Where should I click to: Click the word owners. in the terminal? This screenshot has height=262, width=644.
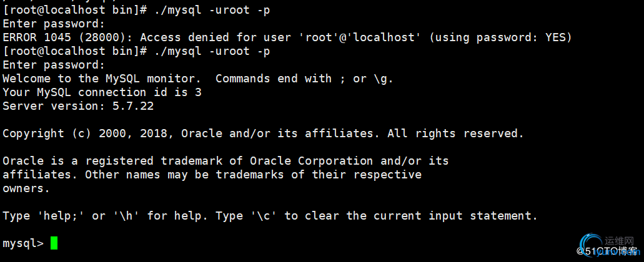coord(26,188)
